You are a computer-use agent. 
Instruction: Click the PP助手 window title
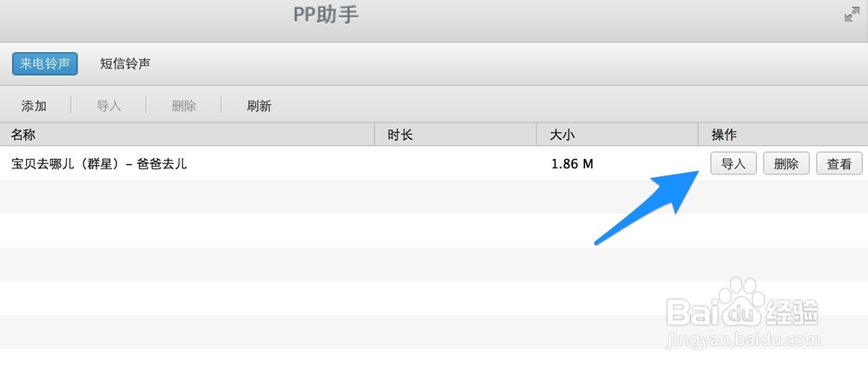[x=325, y=15]
